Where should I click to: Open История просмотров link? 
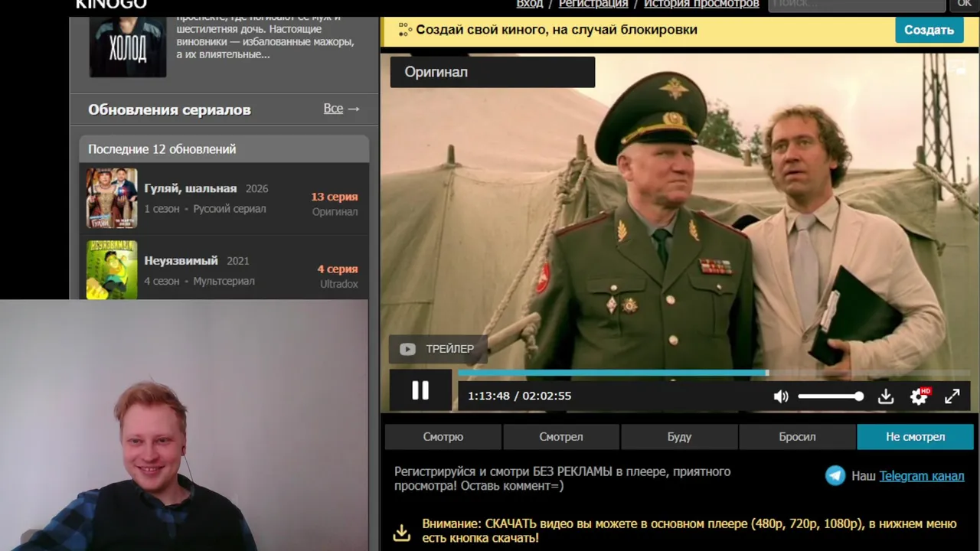(701, 4)
